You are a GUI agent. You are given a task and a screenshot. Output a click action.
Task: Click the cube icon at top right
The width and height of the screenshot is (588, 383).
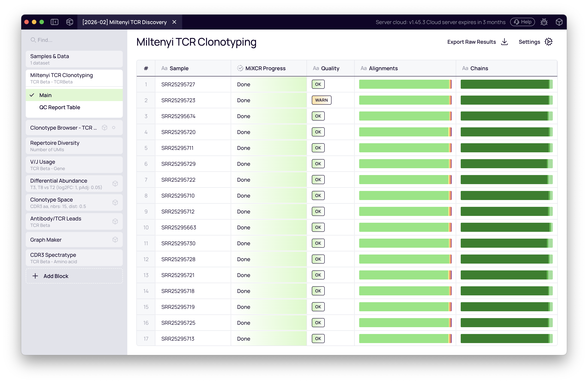[559, 22]
